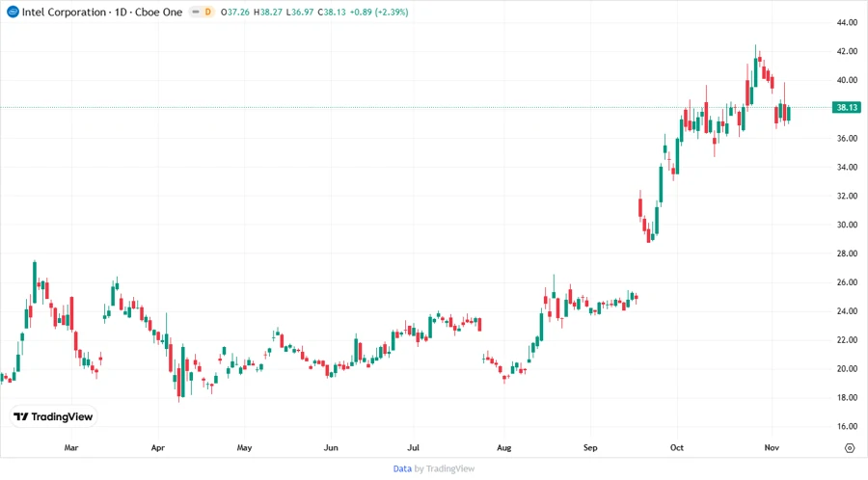Screen dimensions: 868x480
Task: Click the open value O37.26
Action: [234, 13]
